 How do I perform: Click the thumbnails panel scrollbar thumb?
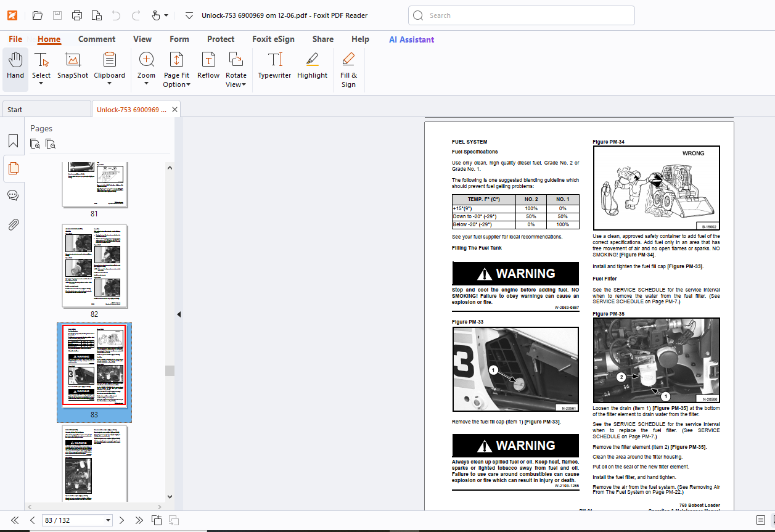tap(170, 370)
